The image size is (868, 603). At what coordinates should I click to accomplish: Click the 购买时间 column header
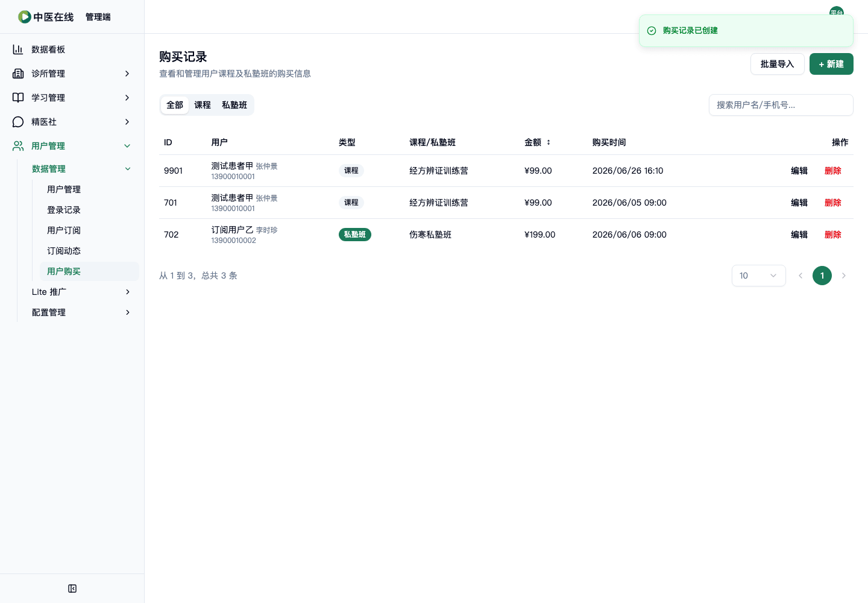[609, 142]
